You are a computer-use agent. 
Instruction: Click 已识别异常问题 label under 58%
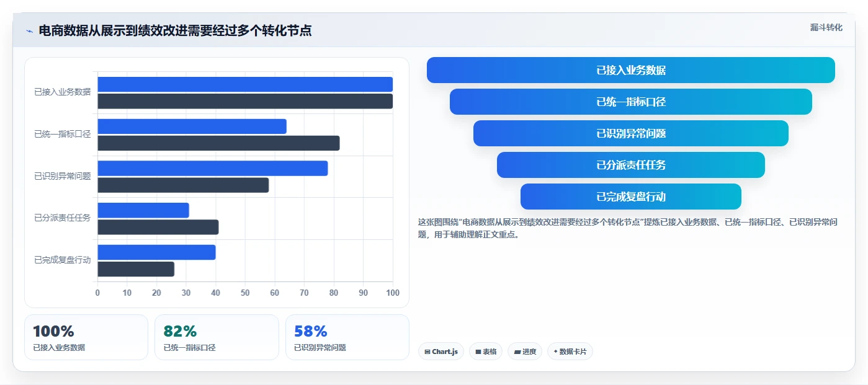pyautogui.click(x=320, y=348)
